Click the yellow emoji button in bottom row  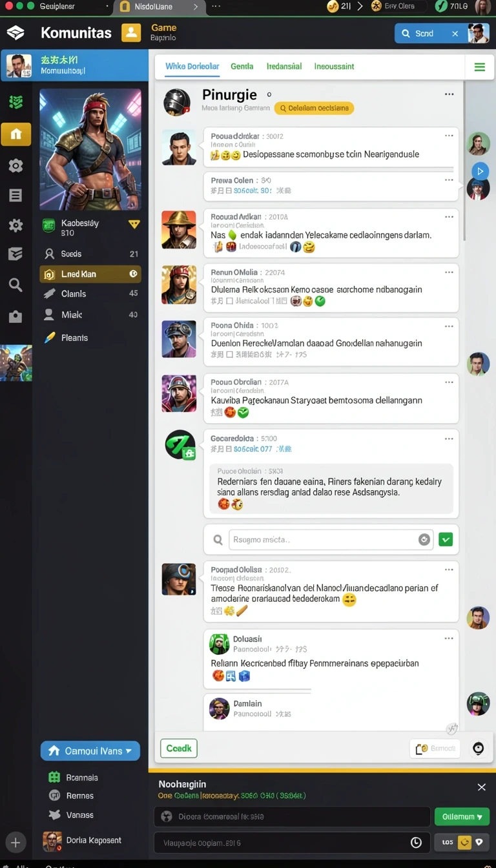pyautogui.click(x=464, y=842)
